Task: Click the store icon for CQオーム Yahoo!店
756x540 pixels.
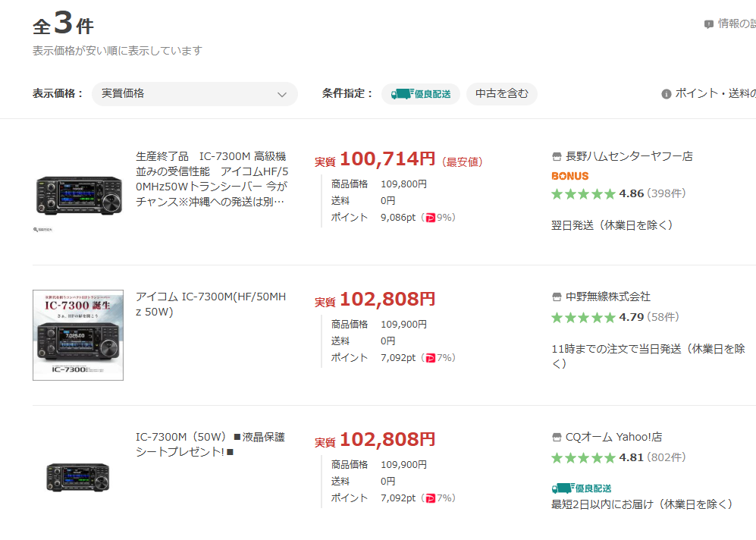Action: click(x=557, y=438)
